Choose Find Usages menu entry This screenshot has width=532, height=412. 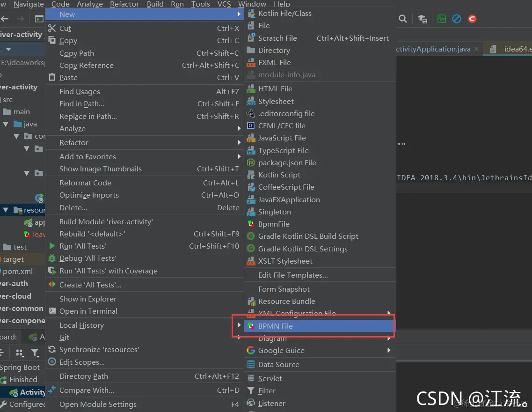(x=145, y=92)
